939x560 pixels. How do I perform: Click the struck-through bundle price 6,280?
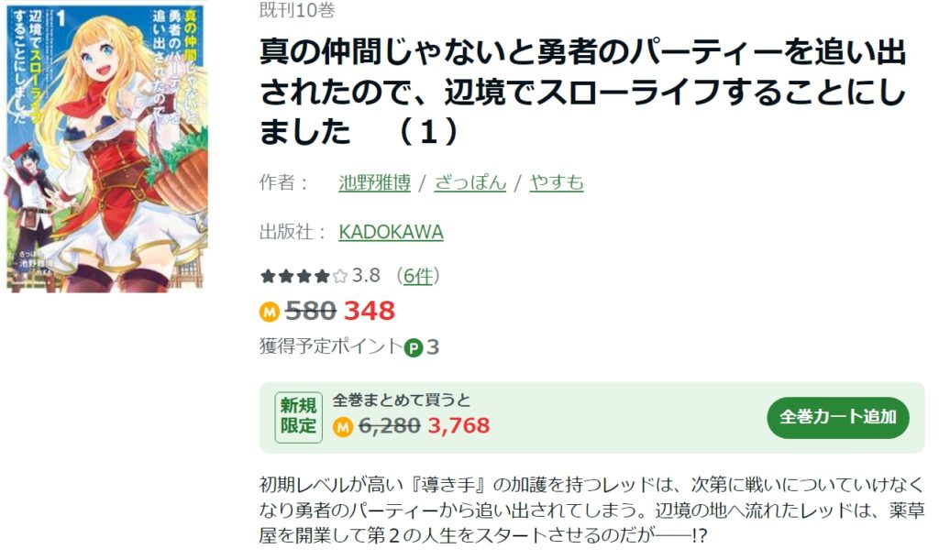point(389,425)
